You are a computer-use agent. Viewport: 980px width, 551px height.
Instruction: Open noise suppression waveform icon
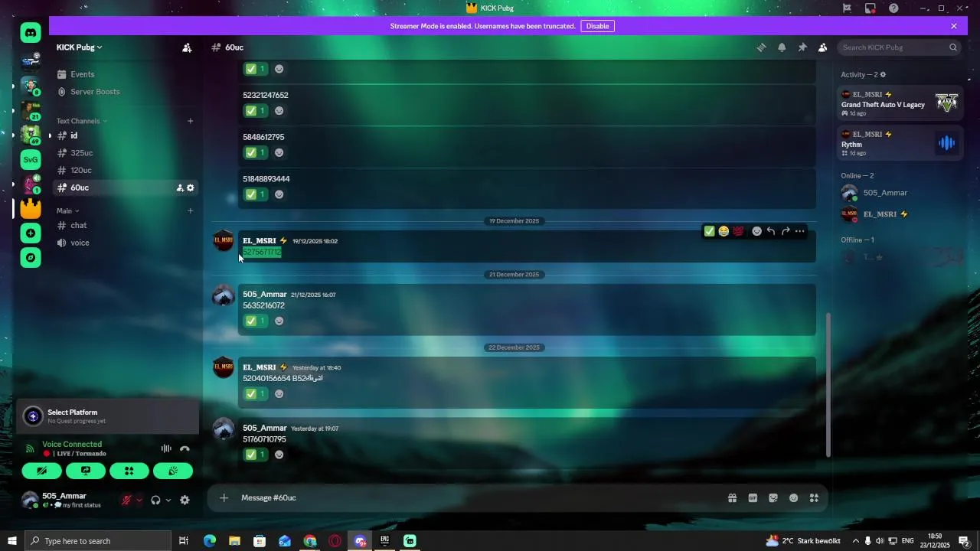coord(166,448)
